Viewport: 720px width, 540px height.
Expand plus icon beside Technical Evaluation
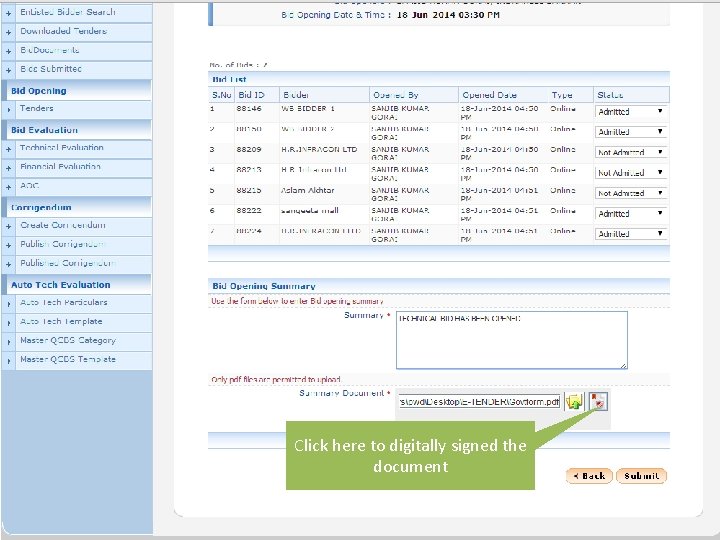[x=8, y=149]
